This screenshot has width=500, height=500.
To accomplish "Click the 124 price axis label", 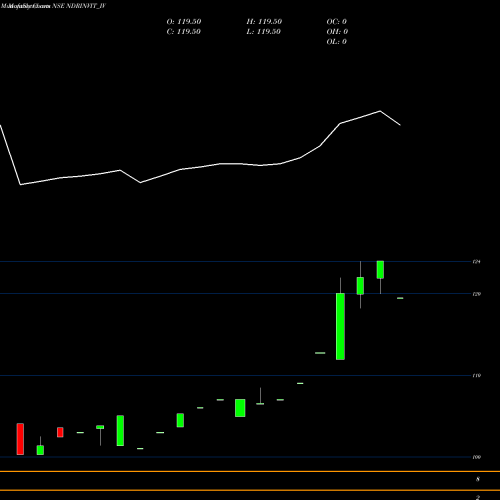I will (477, 262).
